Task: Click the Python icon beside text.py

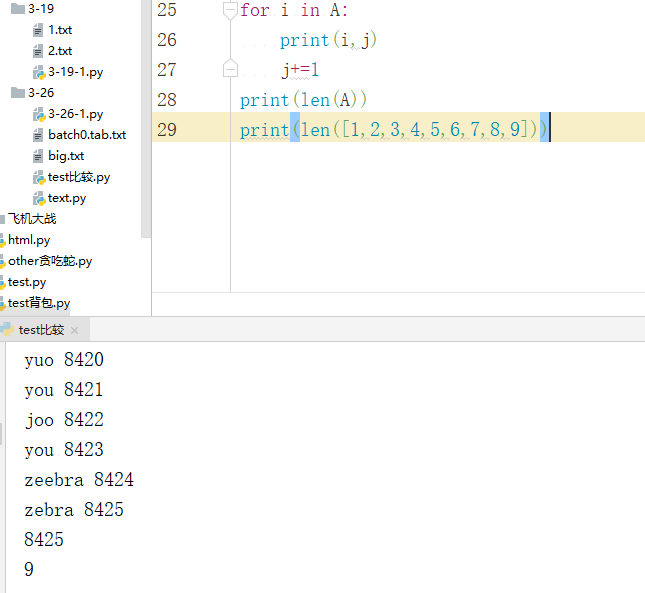Action: (38, 198)
